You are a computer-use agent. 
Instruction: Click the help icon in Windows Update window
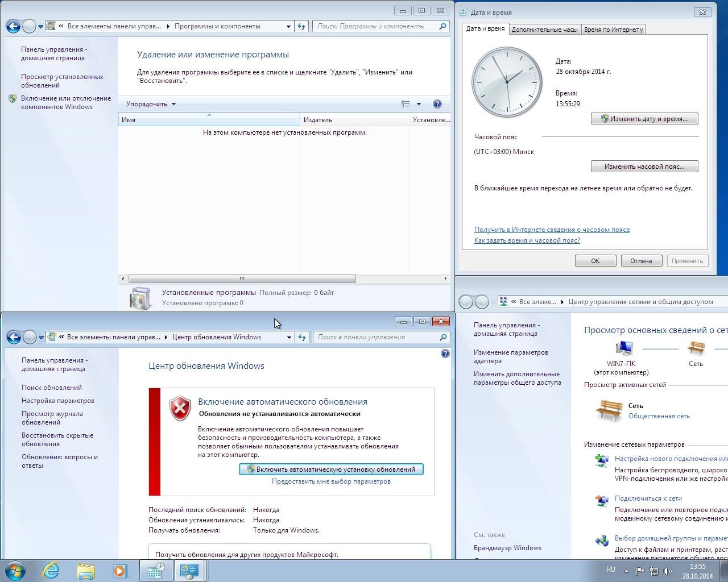[445, 354]
